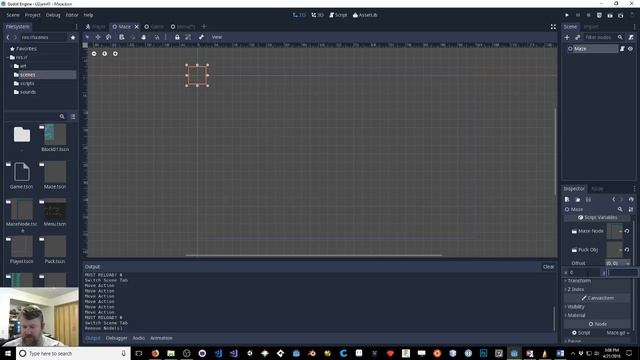Screen dimensions: 640x360
Task: Open the Puck.tscn thumbnail
Action: (55, 246)
